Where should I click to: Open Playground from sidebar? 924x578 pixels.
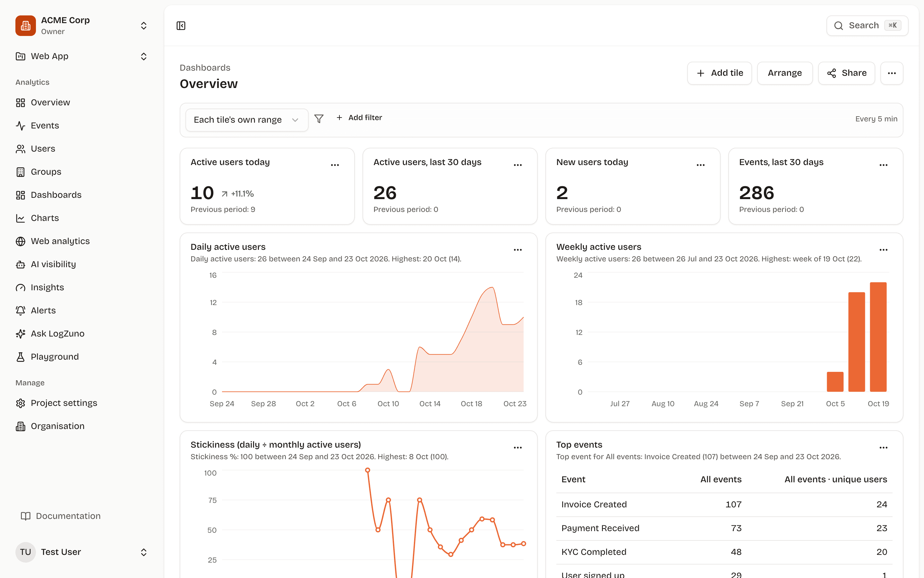coord(47,357)
